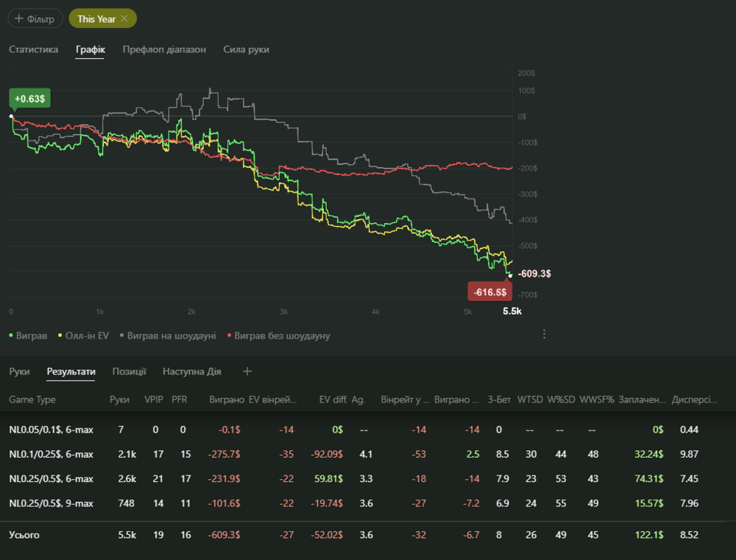Sort by the EV diff column header
Screen dimensions: 736x560
(333, 400)
